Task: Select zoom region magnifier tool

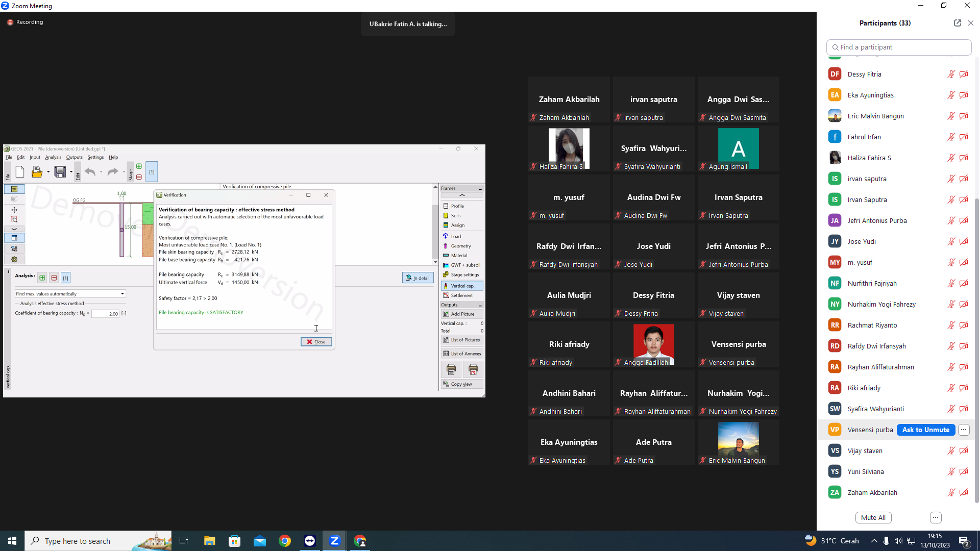Action: click(x=14, y=219)
